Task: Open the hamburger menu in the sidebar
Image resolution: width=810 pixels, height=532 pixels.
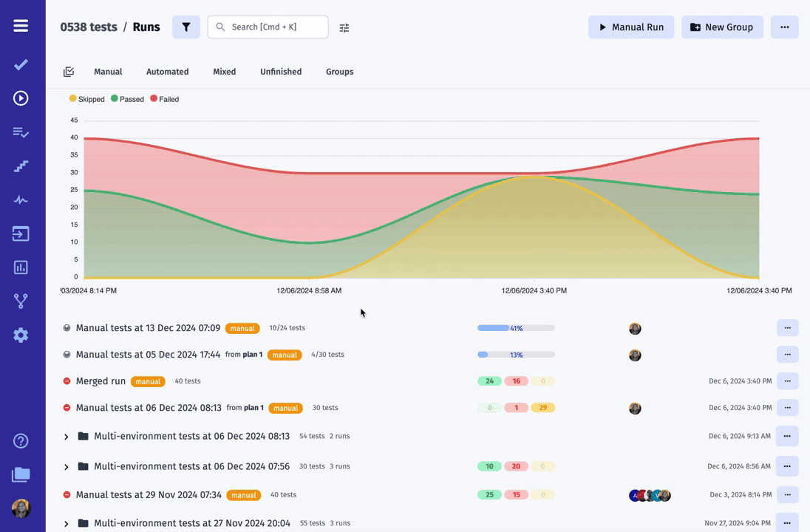Action: pyautogui.click(x=21, y=26)
